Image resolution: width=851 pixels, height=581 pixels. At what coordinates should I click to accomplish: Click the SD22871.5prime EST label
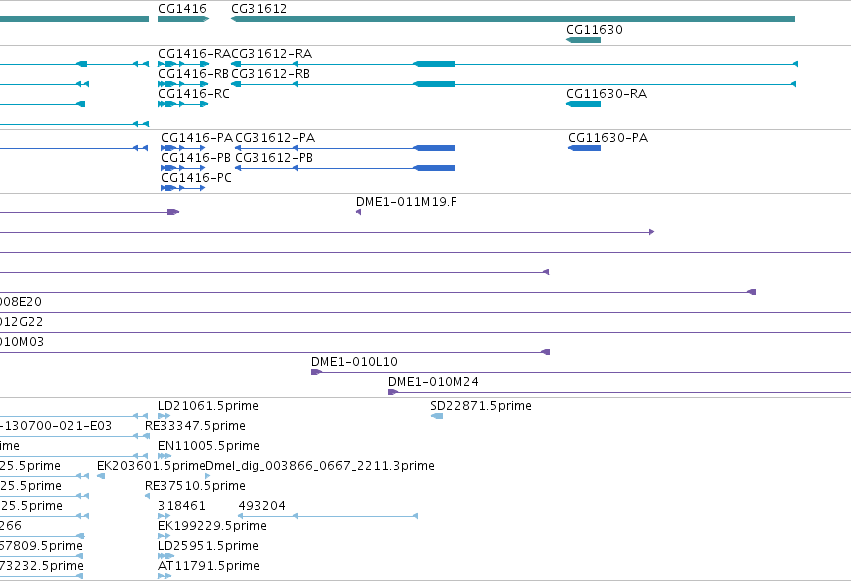tap(481, 406)
